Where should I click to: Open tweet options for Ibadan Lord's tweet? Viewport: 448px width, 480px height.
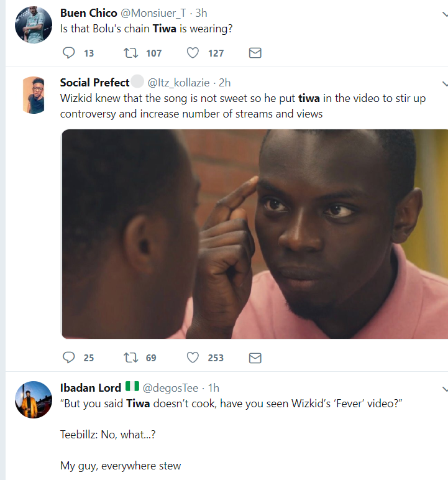click(x=445, y=389)
